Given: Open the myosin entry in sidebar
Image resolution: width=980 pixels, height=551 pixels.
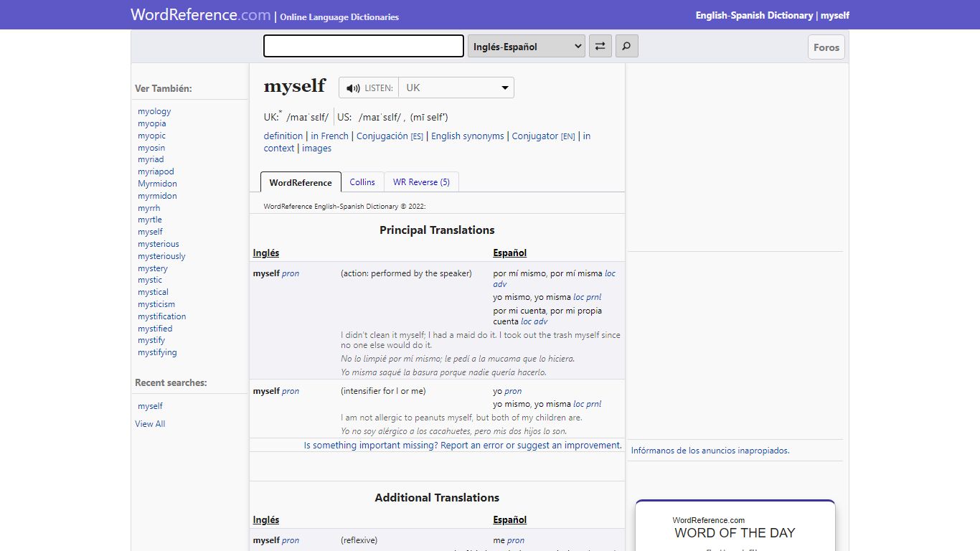Looking at the screenshot, I should tap(151, 148).
